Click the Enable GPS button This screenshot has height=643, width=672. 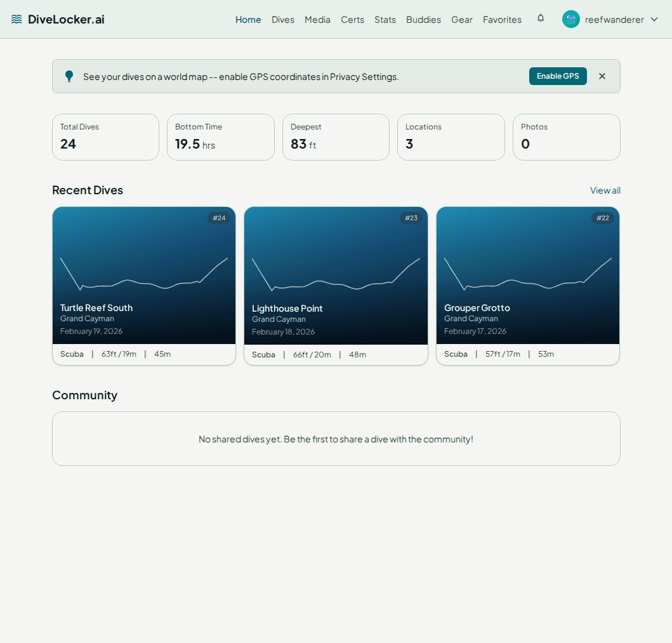click(558, 76)
